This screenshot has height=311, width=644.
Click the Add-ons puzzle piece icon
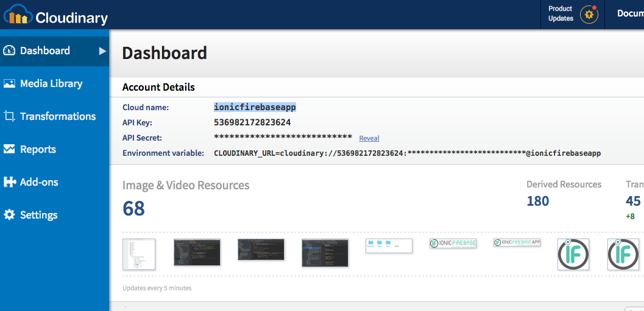coord(9,182)
